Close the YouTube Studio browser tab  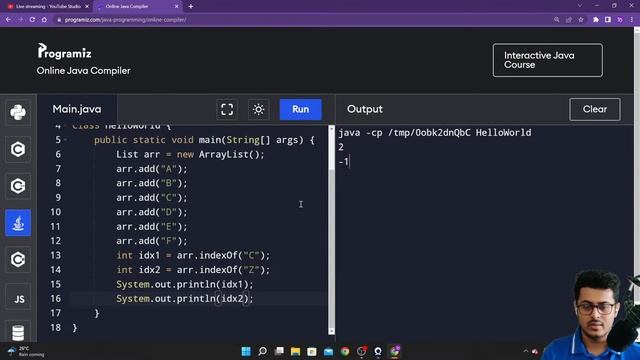tap(87, 7)
